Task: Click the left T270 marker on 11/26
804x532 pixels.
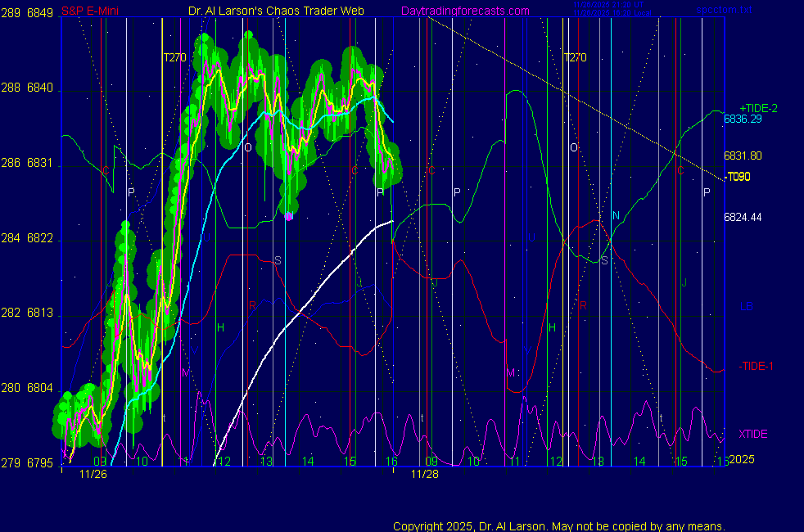Action: pos(174,57)
